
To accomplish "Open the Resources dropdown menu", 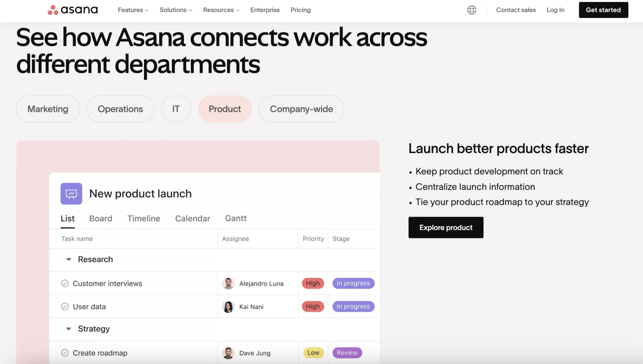I will pyautogui.click(x=221, y=10).
